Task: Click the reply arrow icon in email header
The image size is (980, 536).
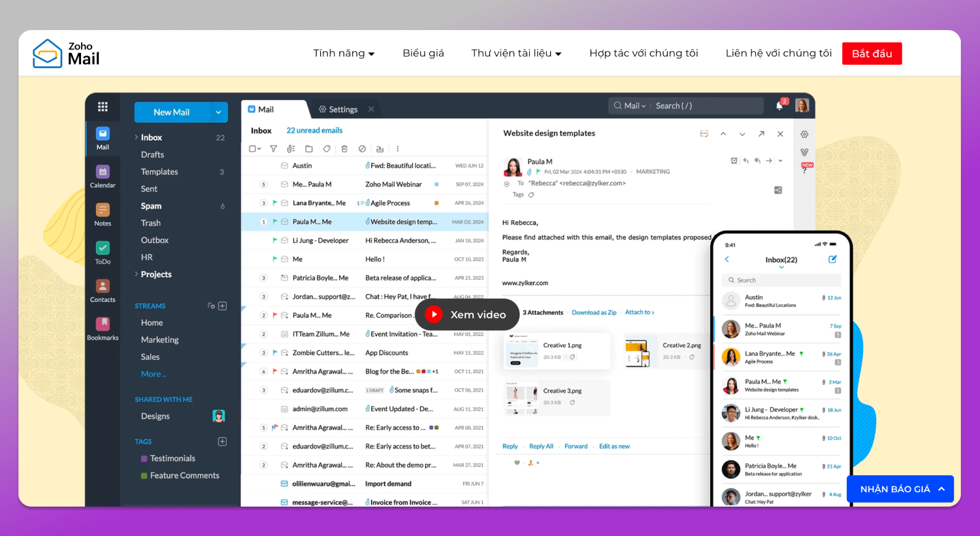Action: pyautogui.click(x=745, y=160)
